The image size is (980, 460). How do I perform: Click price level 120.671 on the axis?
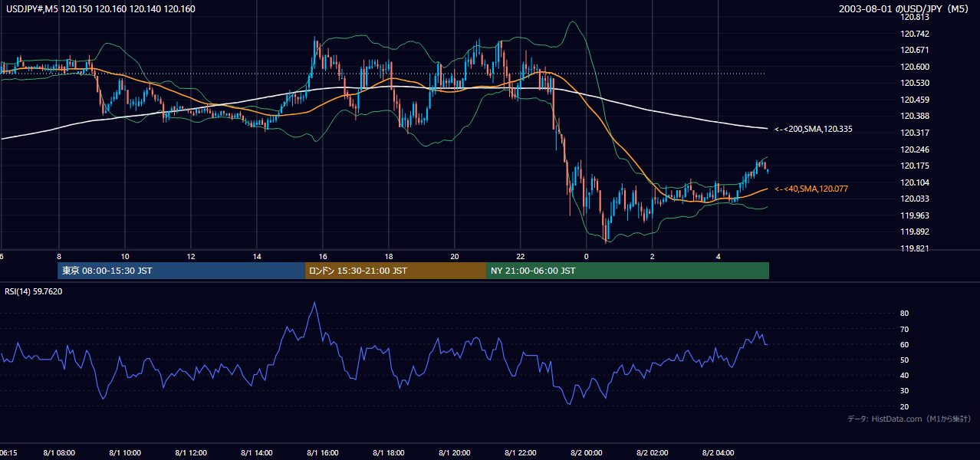tap(916, 50)
